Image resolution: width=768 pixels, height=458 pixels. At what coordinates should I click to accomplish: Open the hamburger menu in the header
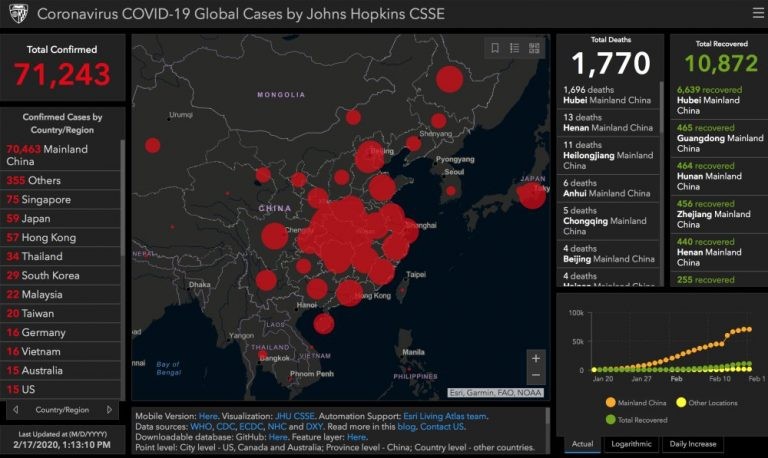pyautogui.click(x=757, y=13)
